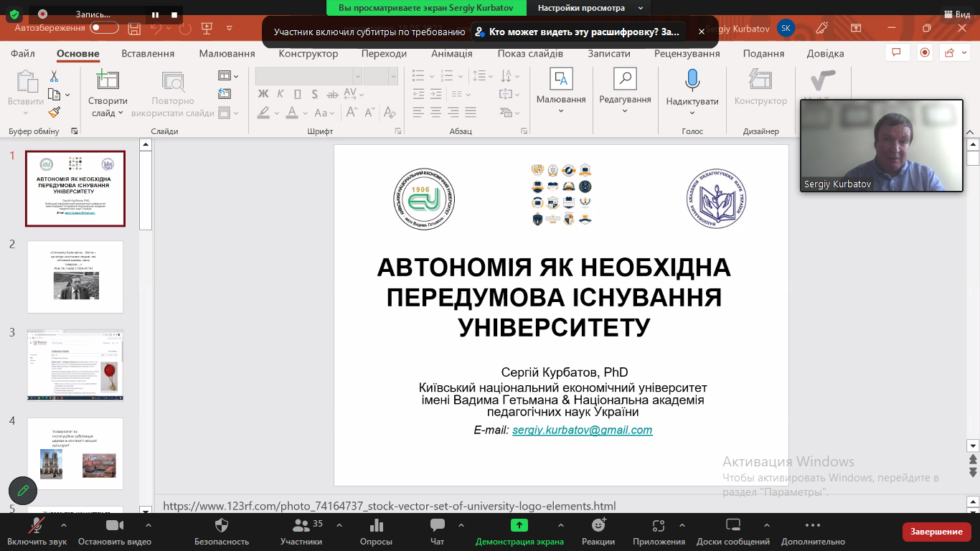Open Малювання shapes icon

pos(561,79)
